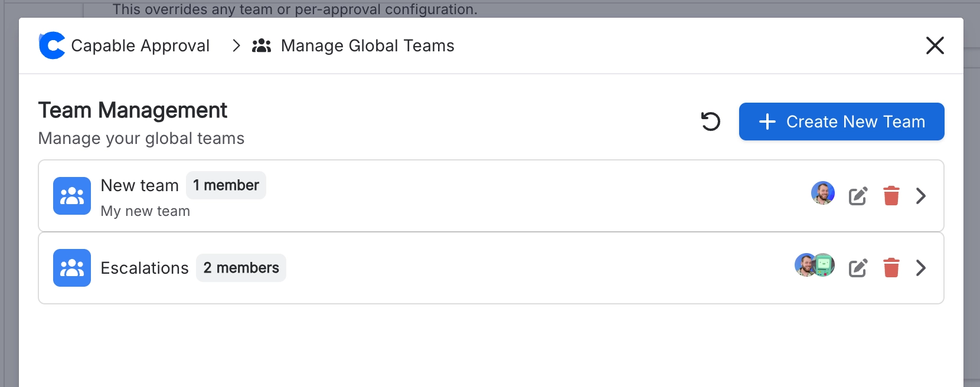Close the Manage Global Teams dialog
This screenshot has width=980, height=387.
(935, 45)
